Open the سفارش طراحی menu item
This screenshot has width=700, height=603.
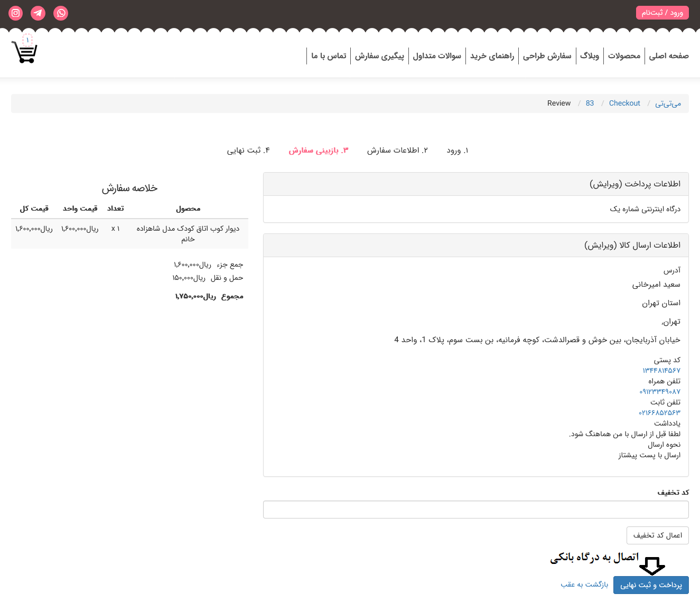547,55
